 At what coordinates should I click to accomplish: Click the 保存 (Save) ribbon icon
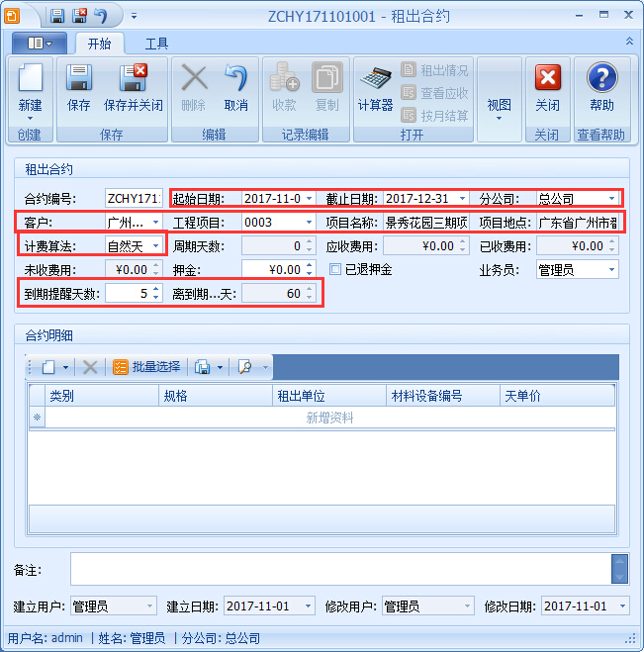79,88
